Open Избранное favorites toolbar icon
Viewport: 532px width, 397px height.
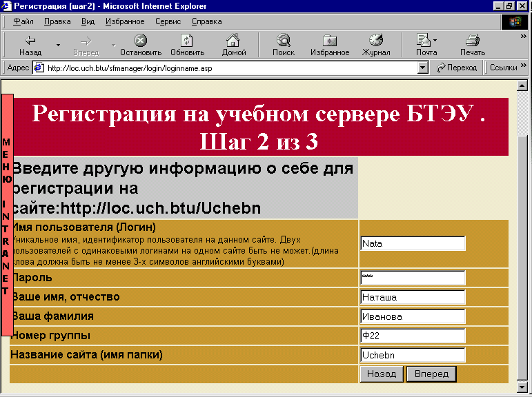pyautogui.click(x=330, y=41)
